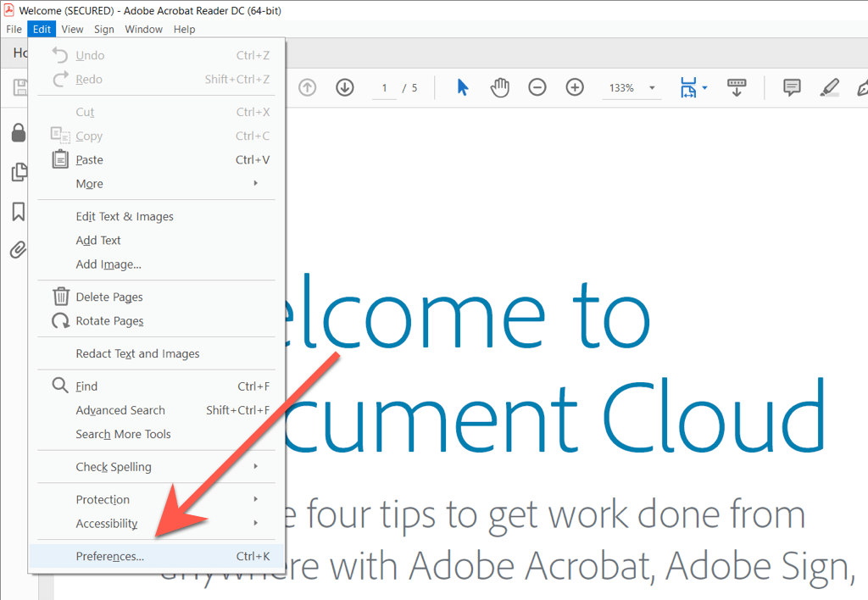Open fit page options dropdown arrow
This screenshot has width=868, height=600.
click(704, 87)
